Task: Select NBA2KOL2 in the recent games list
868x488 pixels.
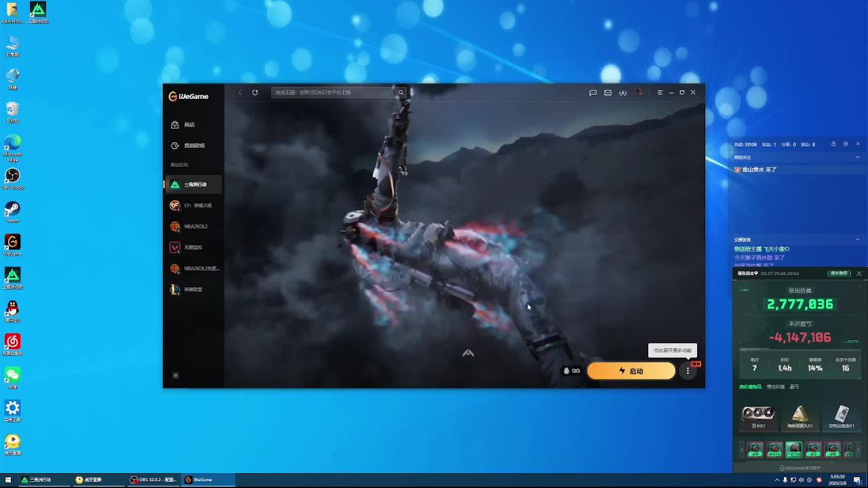Action: point(195,226)
